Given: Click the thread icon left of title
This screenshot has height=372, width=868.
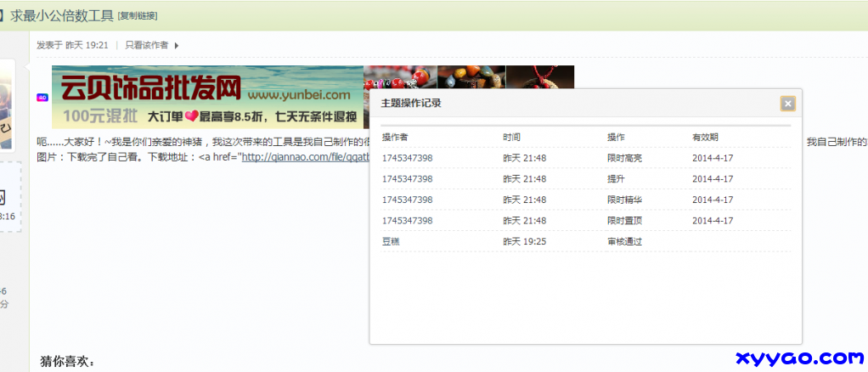Looking at the screenshot, I should point(2,15).
